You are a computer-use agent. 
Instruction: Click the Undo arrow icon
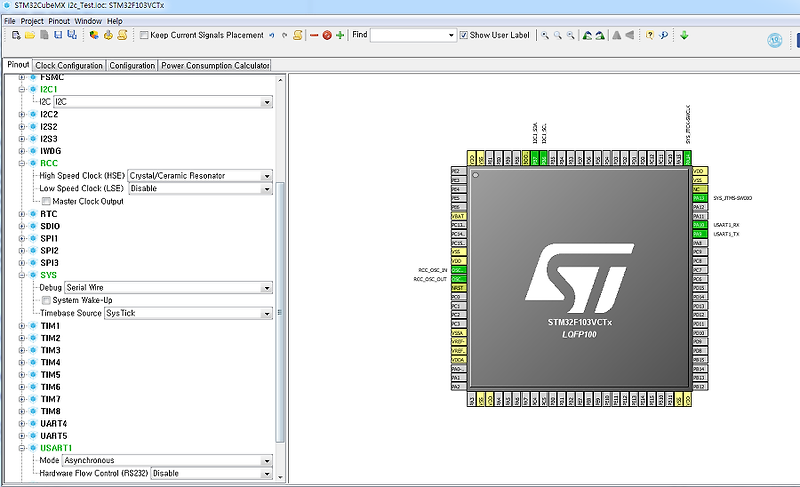pos(272,35)
